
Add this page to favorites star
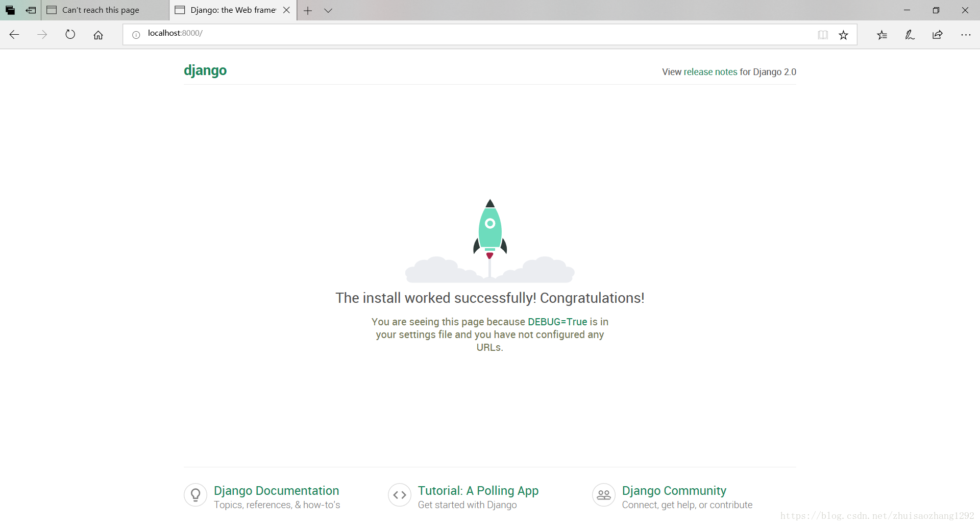coord(844,35)
